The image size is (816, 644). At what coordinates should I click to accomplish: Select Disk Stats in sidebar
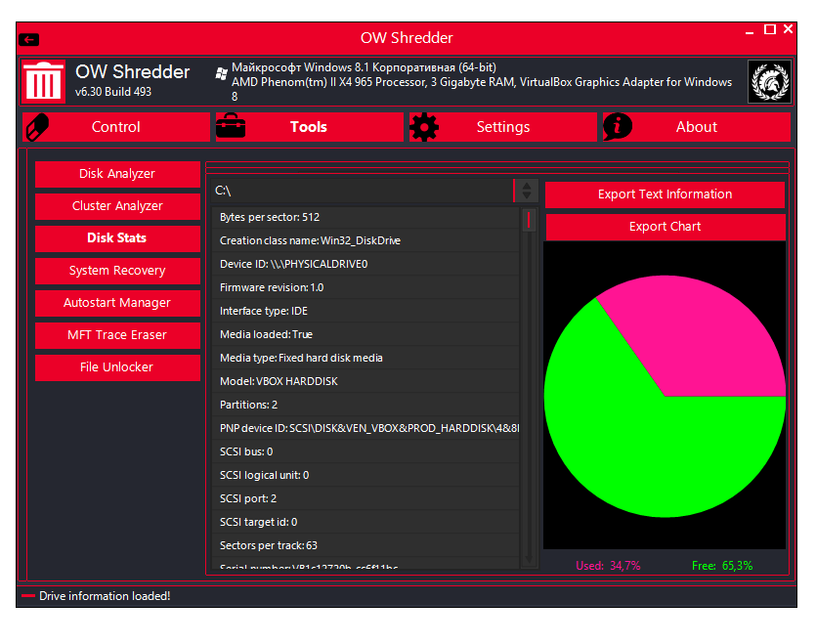pos(117,238)
